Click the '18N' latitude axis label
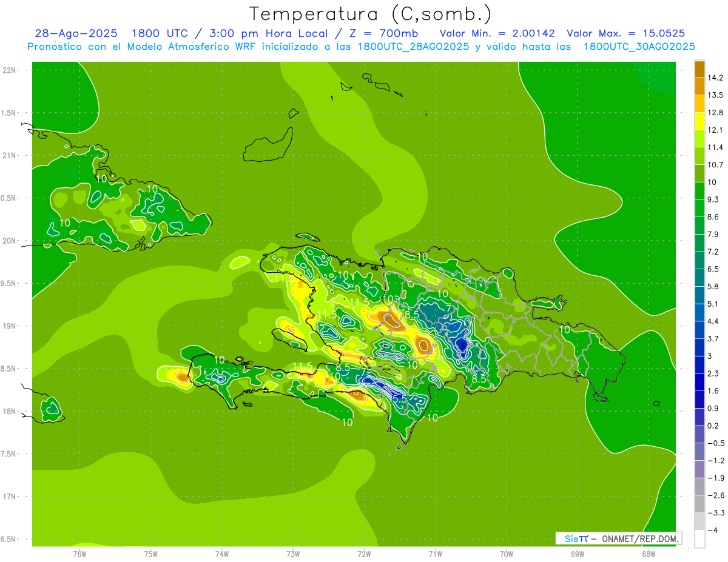The height and width of the screenshot is (562, 728). 9,411
